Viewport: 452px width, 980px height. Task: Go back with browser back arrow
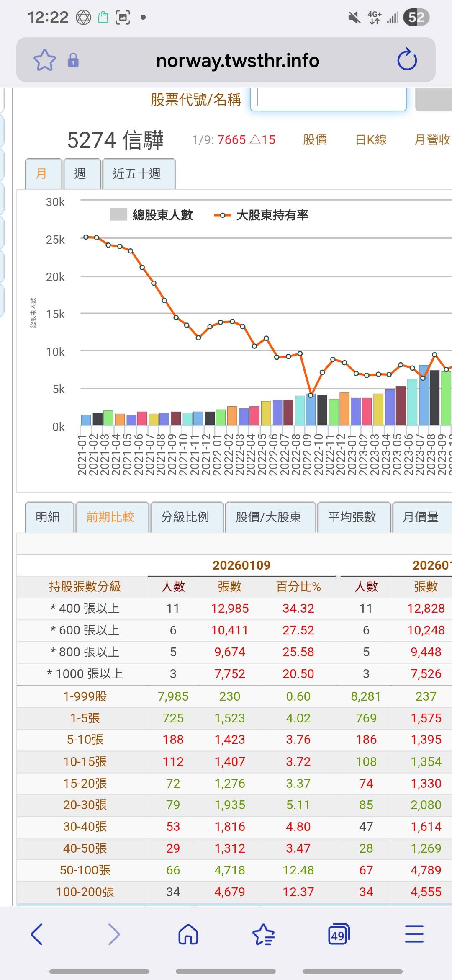pyautogui.click(x=37, y=934)
